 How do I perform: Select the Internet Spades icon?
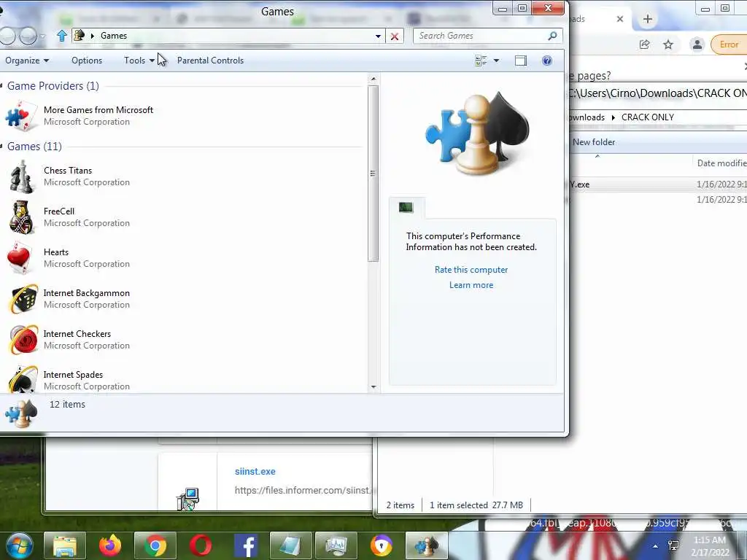pos(23,379)
